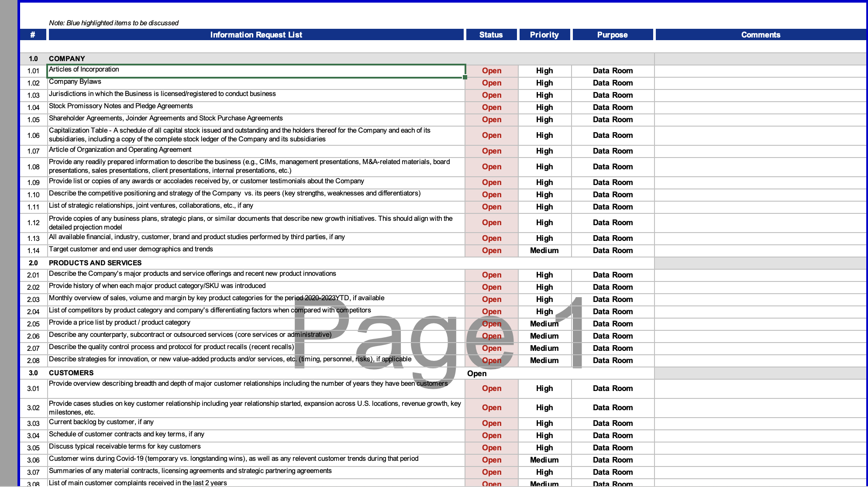
Task: Select the 'CUSTOMERS' section heading
Action: click(x=71, y=373)
